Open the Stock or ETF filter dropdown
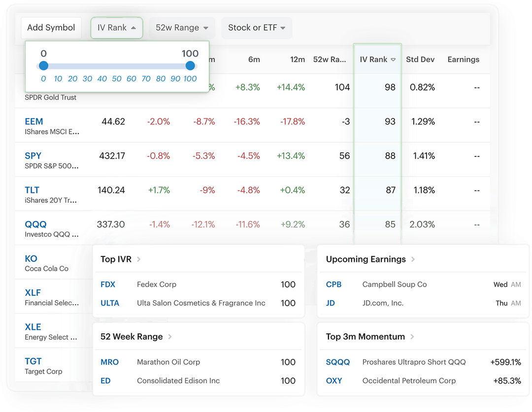The height and width of the screenshot is (412, 532). 257,28
